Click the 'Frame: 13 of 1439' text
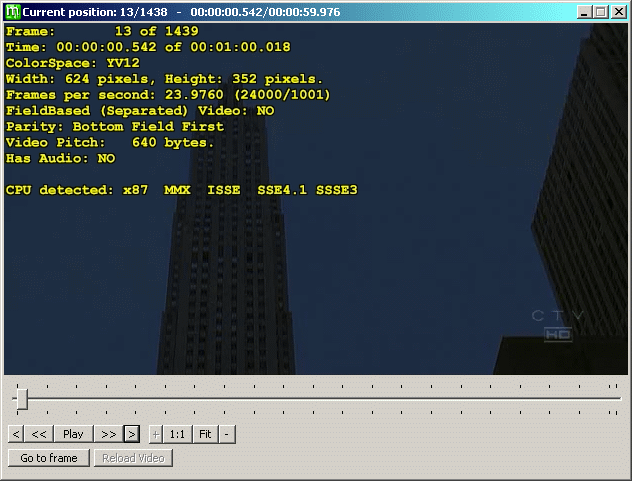 102,31
